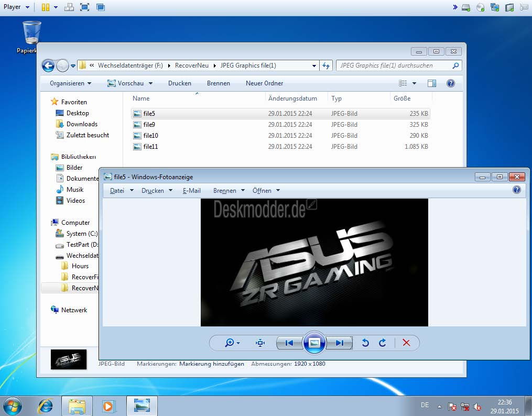Open Windows Explorer taskbar icon
The image size is (532, 416).
coord(77,406)
